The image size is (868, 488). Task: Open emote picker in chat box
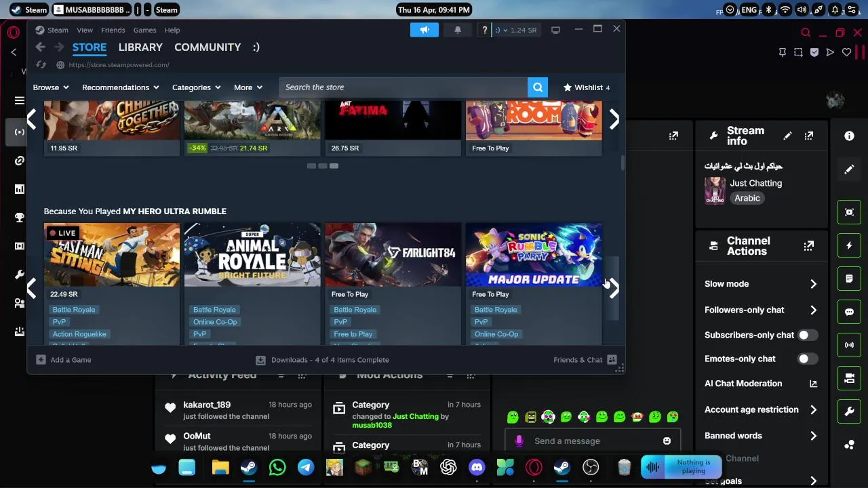coord(667,441)
